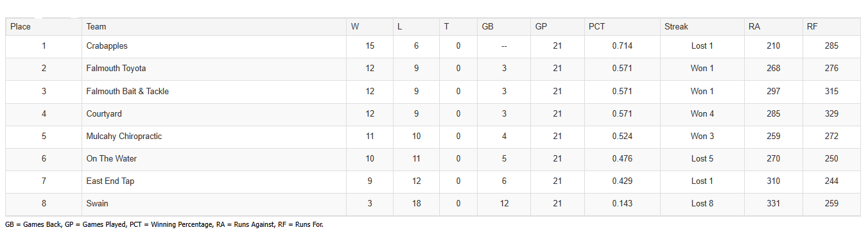Open Falmouth Bait & Tackle team
This screenshot has height=232, width=868.
tap(127, 91)
